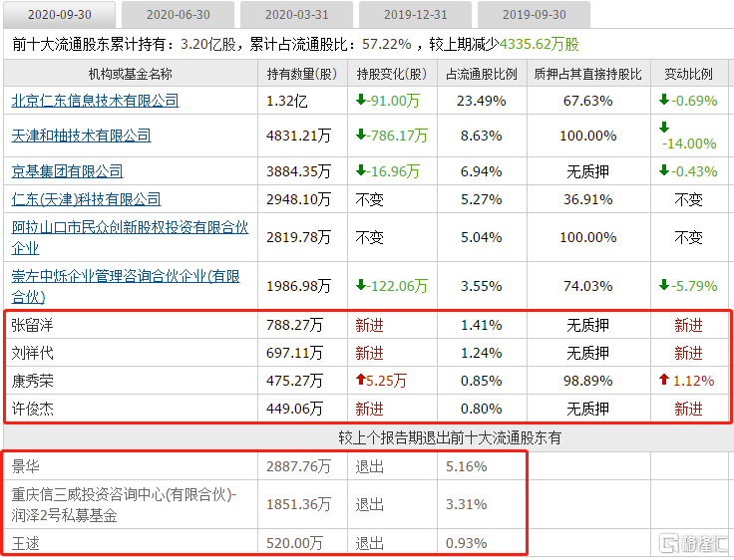Screen dimensions: 734x560
Task: Select the 3884.35万 holding value
Action: coord(298,171)
